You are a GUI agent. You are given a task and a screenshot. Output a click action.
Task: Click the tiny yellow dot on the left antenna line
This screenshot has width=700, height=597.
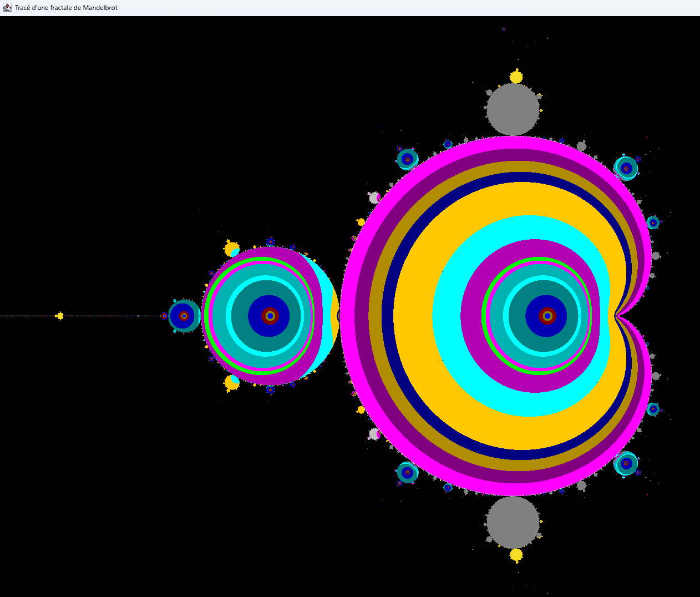point(60,316)
